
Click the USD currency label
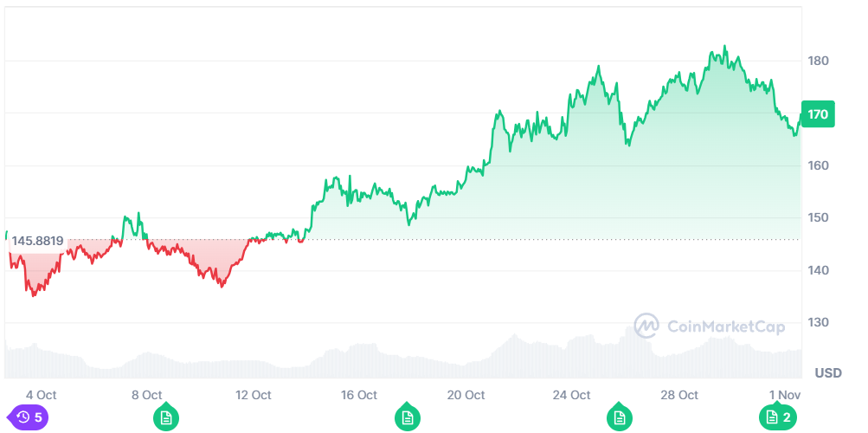[828, 373]
